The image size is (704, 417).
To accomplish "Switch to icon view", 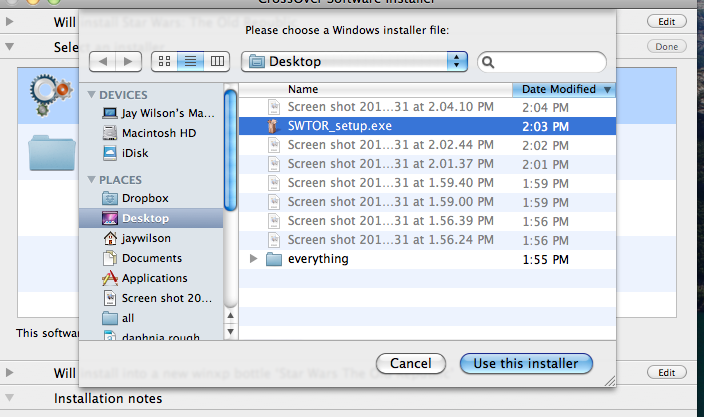I will [x=165, y=61].
